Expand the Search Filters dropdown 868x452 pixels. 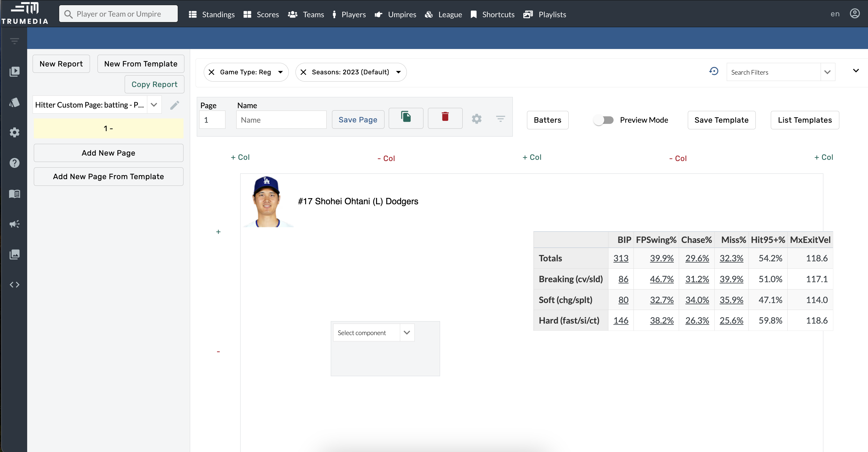point(827,72)
